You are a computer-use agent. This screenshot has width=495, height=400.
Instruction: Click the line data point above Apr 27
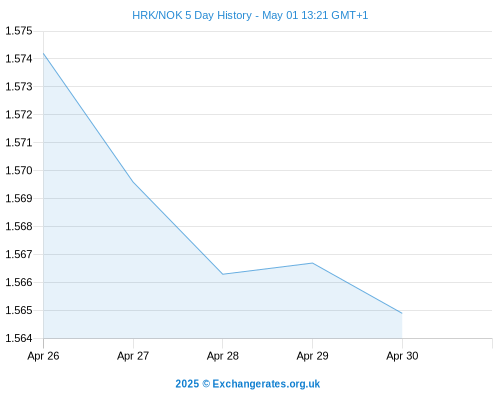(x=133, y=182)
